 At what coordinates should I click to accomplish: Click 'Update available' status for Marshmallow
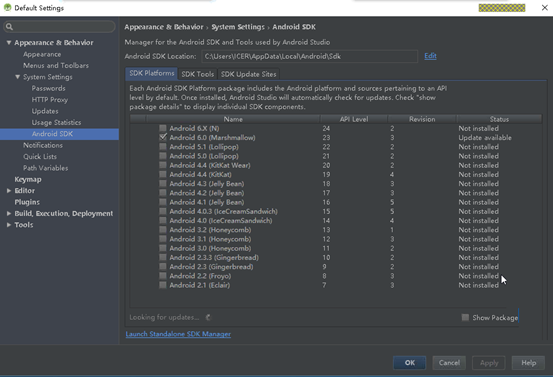(x=485, y=138)
